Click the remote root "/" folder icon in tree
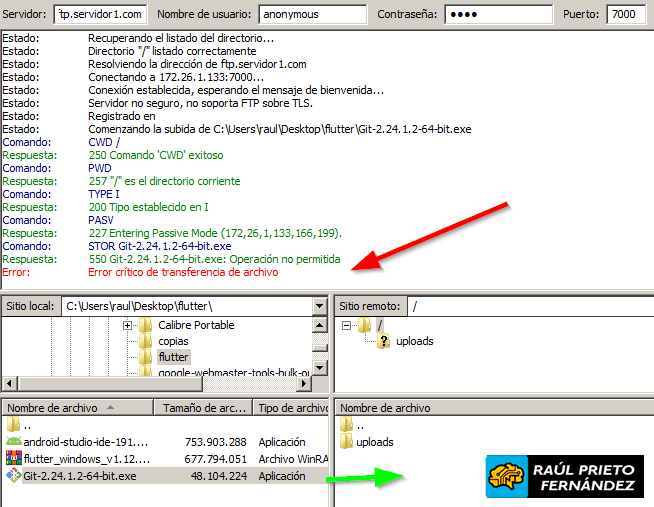The width and height of the screenshot is (654, 507). 365,325
